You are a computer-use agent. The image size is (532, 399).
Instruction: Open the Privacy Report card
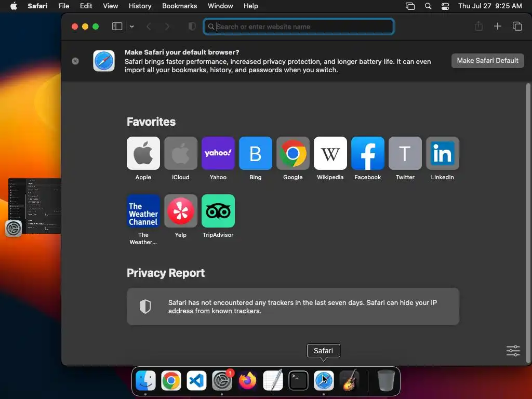tap(293, 307)
